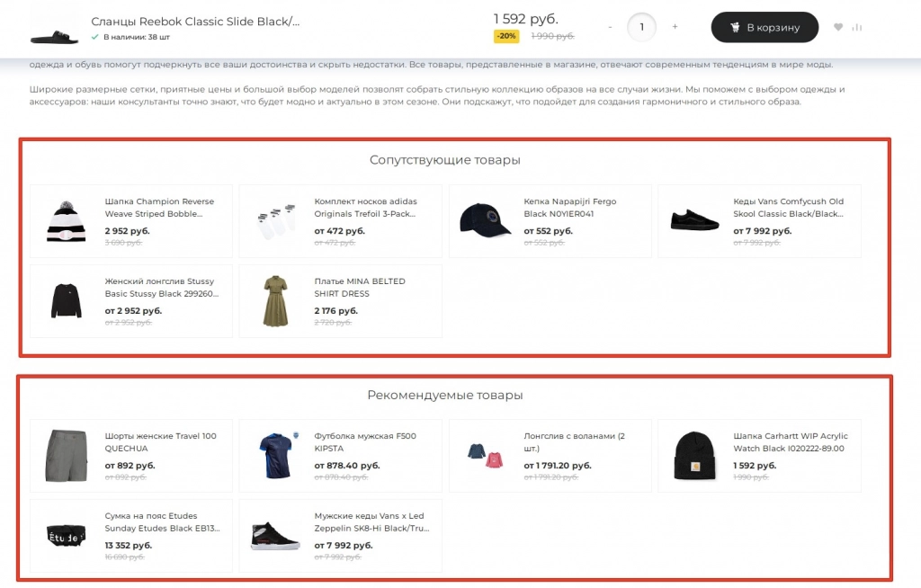Click the bold 1 592 руб. price of Carhartt beanie
921x588 pixels.
pyautogui.click(x=755, y=465)
